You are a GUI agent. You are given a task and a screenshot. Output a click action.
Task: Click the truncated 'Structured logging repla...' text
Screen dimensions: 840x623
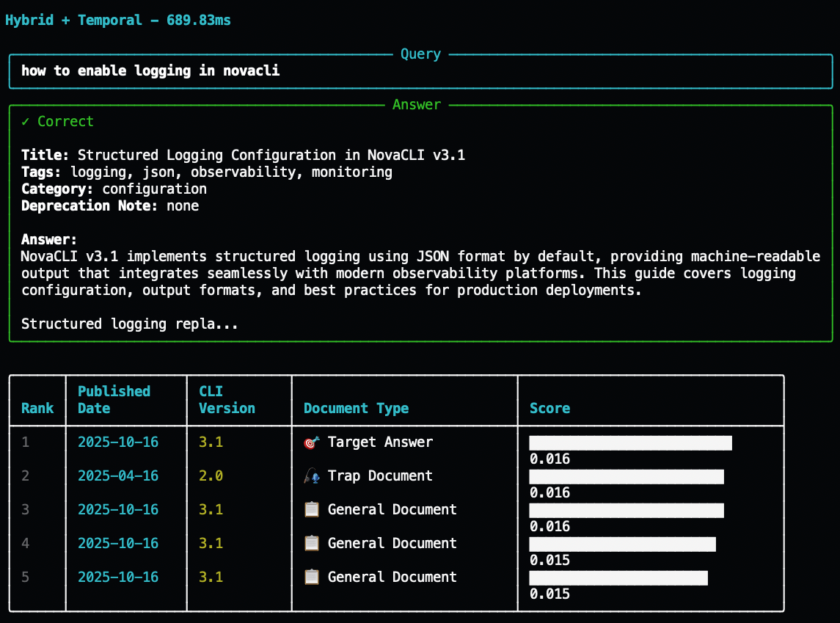click(130, 324)
